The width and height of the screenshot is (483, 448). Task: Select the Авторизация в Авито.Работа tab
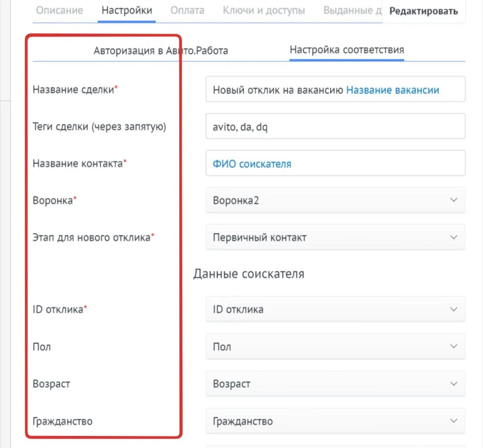(161, 50)
